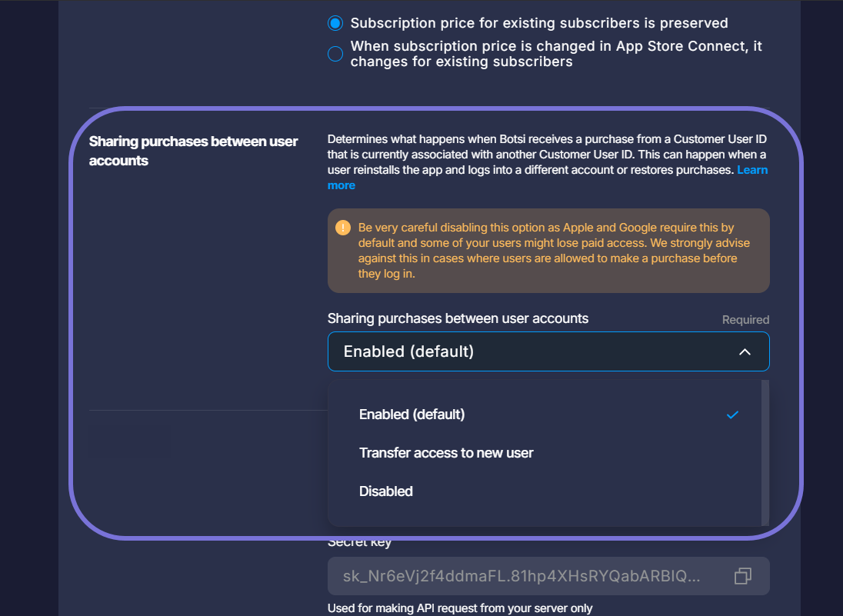
Task: Choose radio for price changes affecting existing subscribers
Action: [x=335, y=54]
